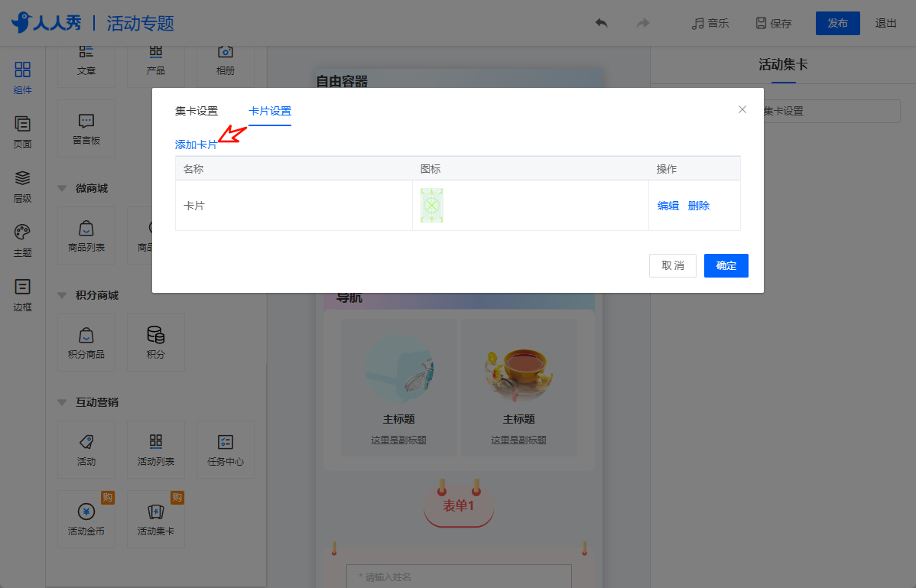Save the project with 保存
Viewport: 916px width, 588px height.
[774, 24]
